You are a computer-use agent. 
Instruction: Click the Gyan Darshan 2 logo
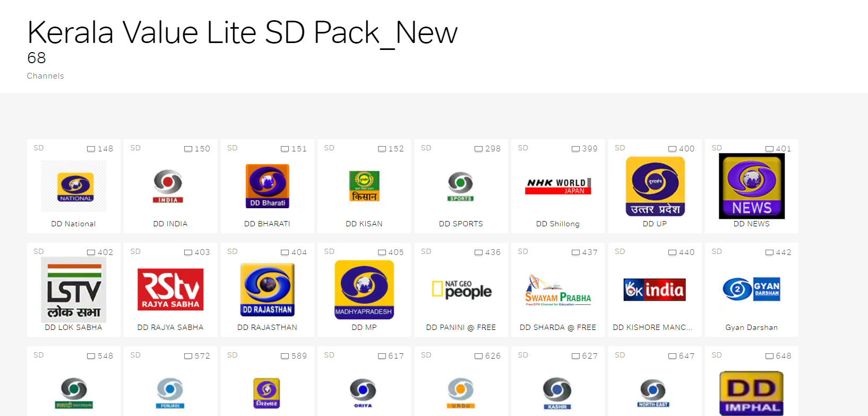752,290
